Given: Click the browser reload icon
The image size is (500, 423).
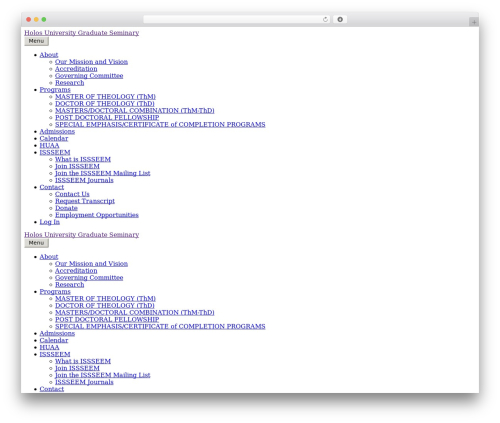Looking at the screenshot, I should click(x=325, y=19).
